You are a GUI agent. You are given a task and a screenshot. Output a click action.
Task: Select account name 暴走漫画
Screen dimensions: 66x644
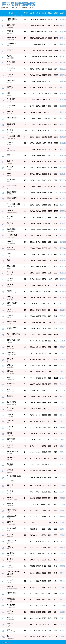10,50
